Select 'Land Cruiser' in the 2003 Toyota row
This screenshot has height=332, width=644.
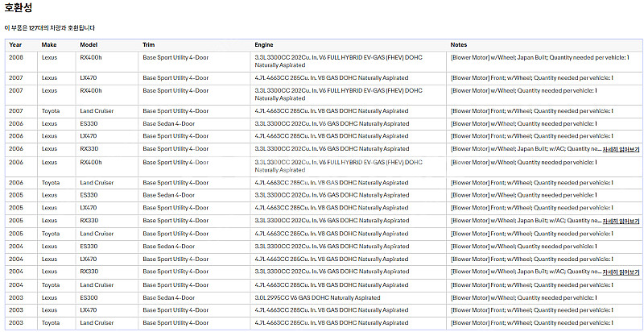(x=97, y=323)
